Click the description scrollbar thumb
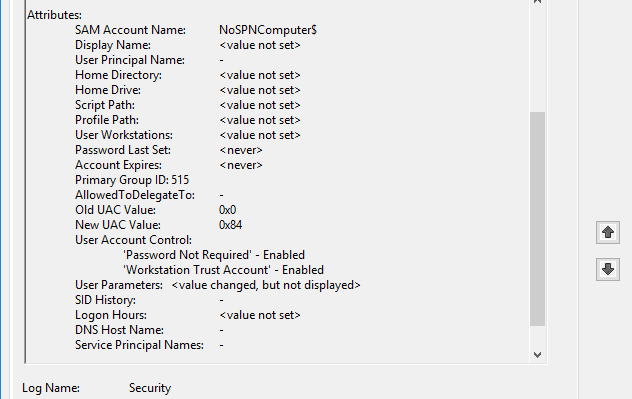632x399 pixels. click(537, 219)
